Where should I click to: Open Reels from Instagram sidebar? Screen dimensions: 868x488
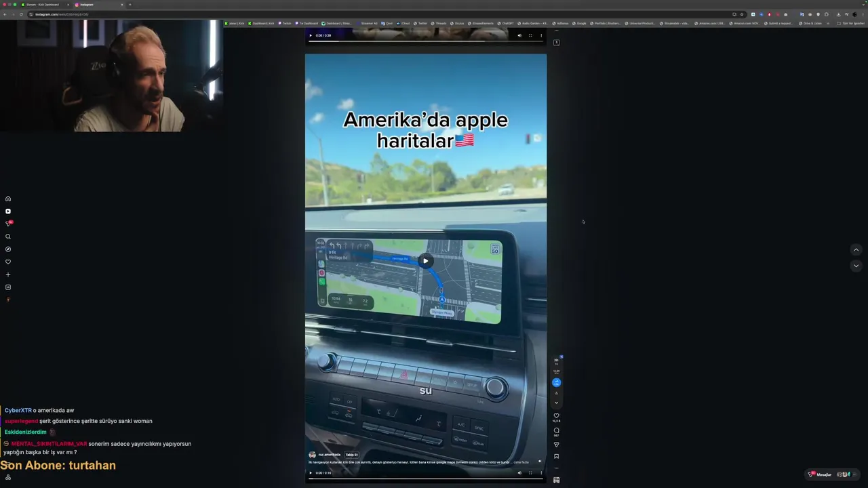8,211
